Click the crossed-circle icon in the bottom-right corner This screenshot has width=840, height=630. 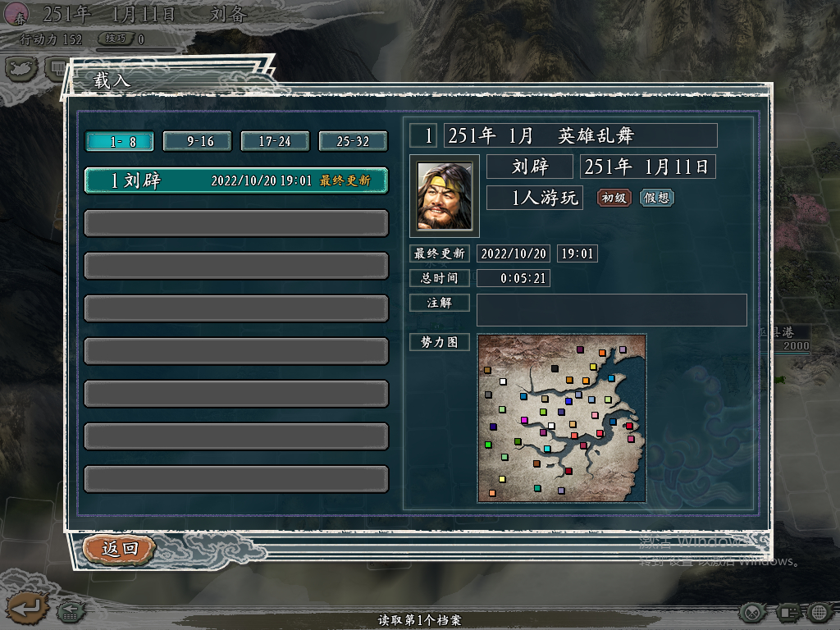point(752,612)
